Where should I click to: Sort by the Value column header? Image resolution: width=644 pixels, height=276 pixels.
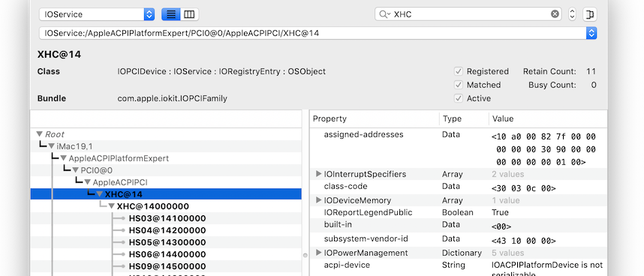point(548,119)
